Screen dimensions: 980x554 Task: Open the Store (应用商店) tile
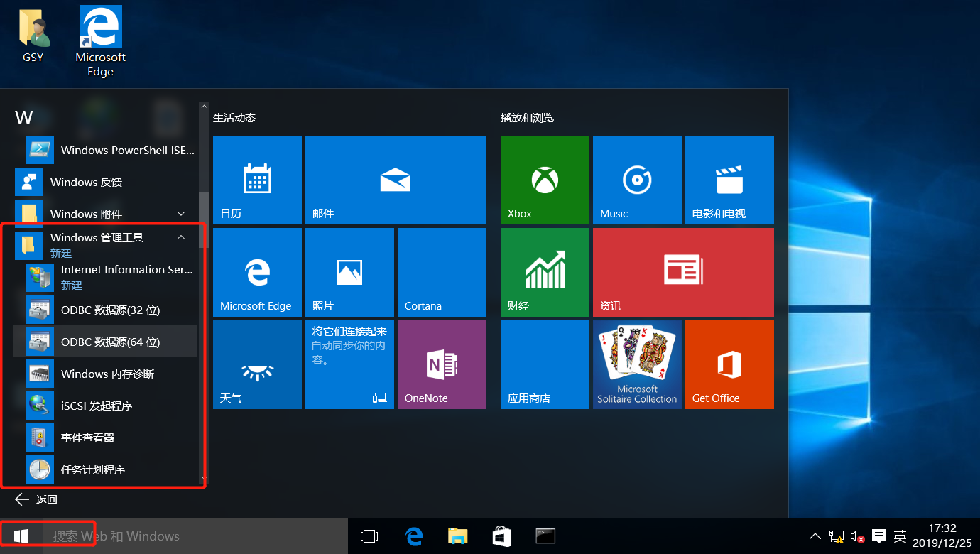point(545,364)
